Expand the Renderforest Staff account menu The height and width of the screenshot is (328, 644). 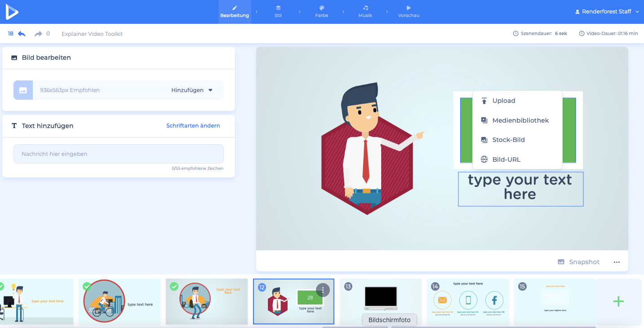pos(607,12)
